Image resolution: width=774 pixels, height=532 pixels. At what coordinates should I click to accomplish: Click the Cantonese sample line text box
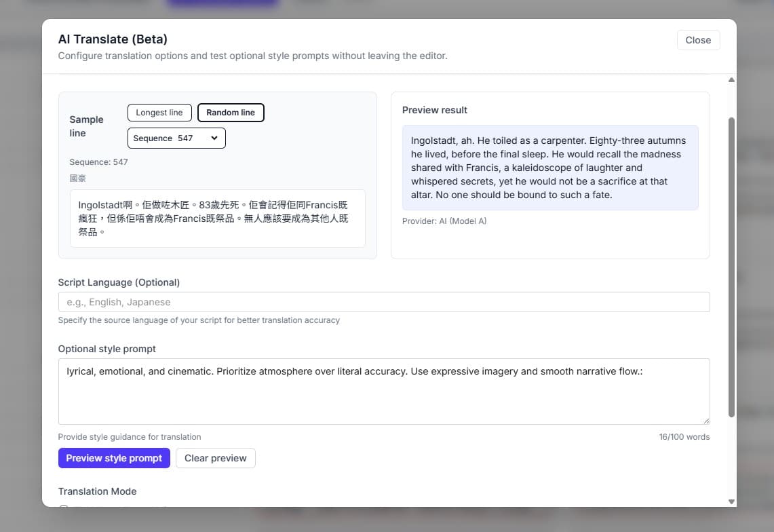217,218
